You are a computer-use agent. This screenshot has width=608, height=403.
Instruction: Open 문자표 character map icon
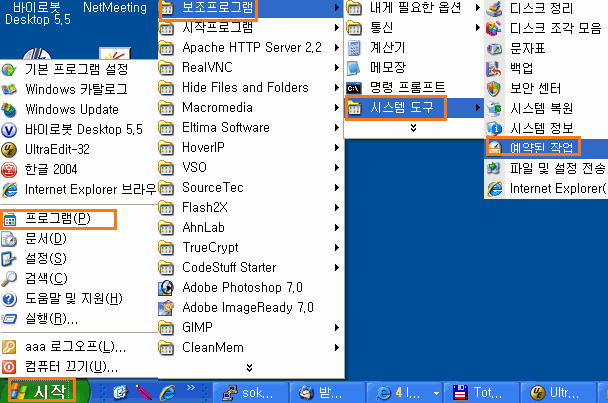[494, 48]
